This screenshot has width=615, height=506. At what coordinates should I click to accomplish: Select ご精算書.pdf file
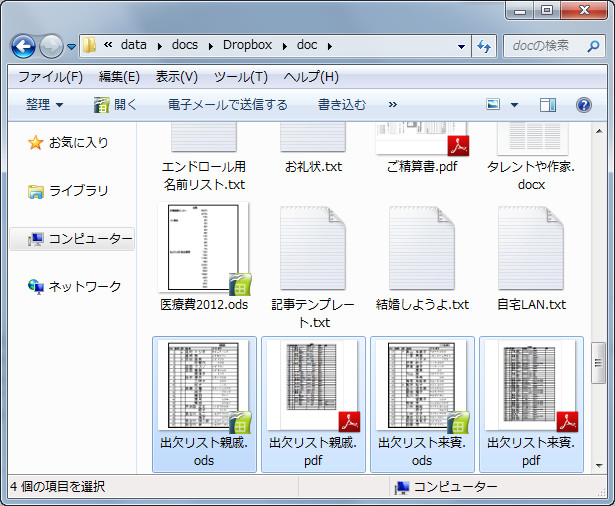coord(422,149)
